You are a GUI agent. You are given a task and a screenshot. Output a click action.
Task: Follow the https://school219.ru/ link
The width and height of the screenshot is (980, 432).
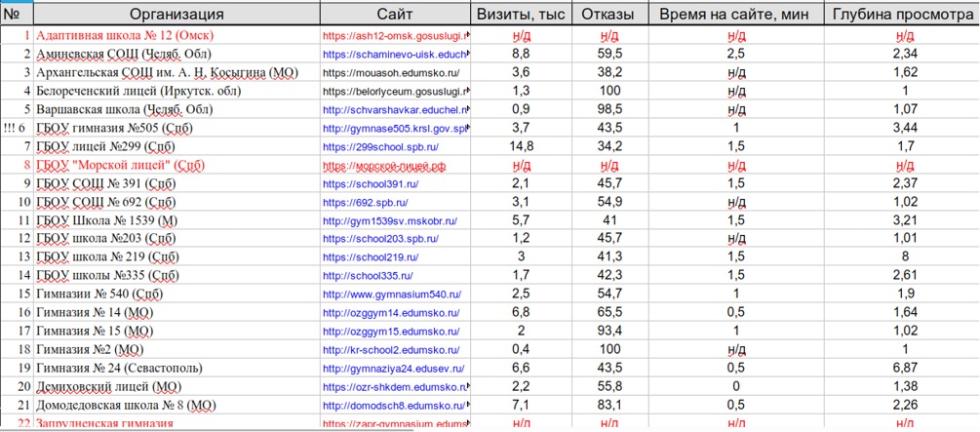[x=369, y=257]
